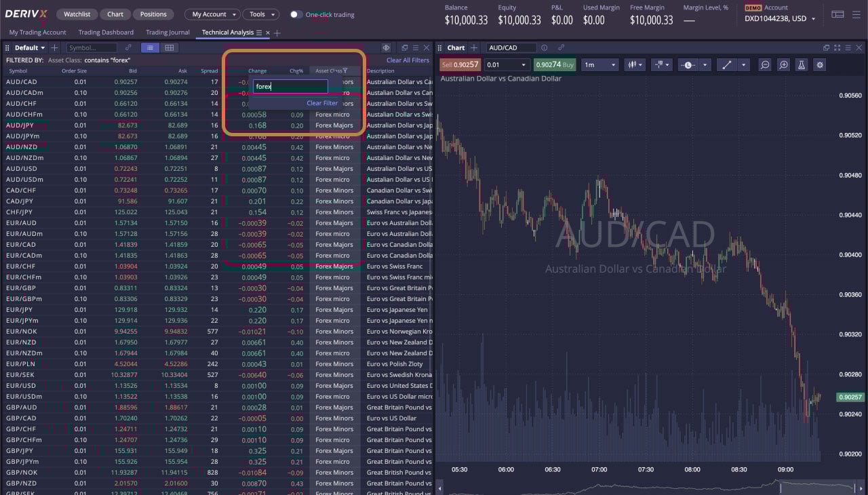The height and width of the screenshot is (495, 868).
Task: Open the chart type candlestick dropdown
Action: point(635,65)
